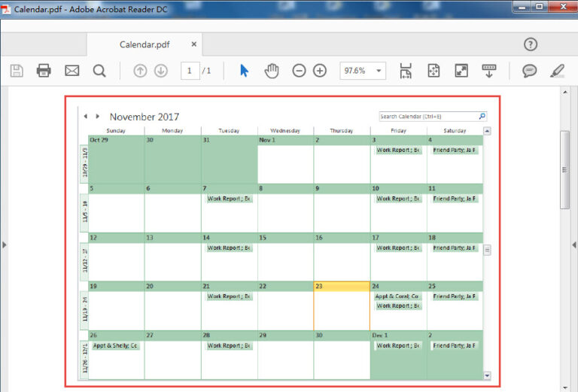Click Work Report event on Nov 7
Screen dimensions: 578x392
pos(229,199)
